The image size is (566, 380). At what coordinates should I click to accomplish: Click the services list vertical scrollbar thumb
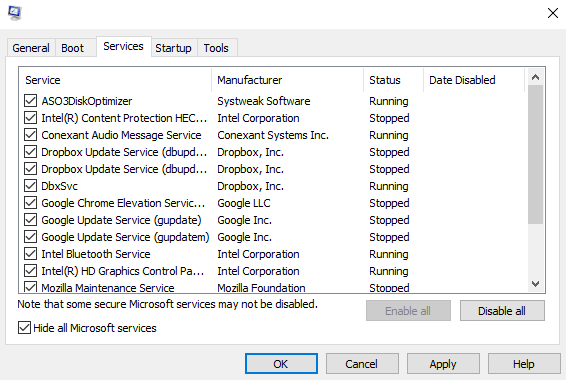pyautogui.click(x=536, y=154)
